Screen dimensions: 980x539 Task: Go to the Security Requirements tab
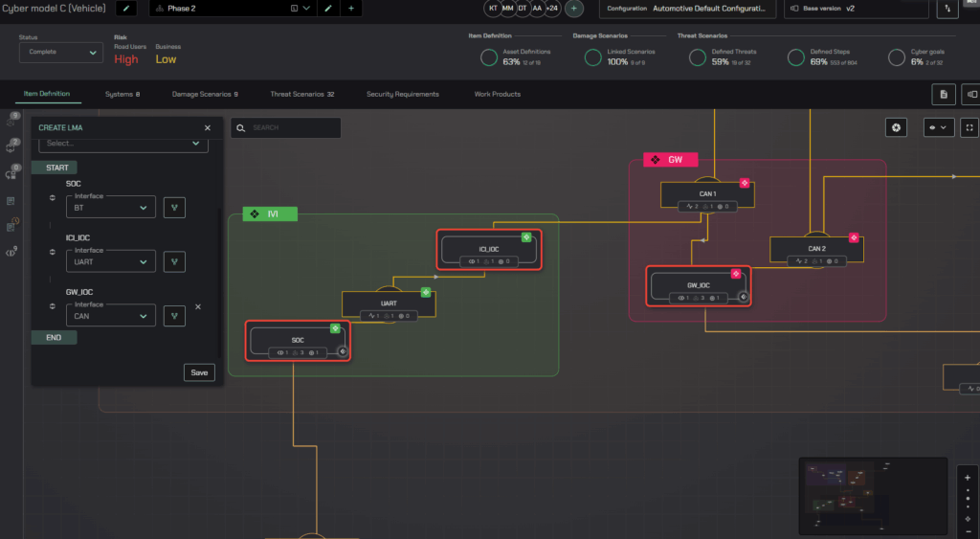(x=403, y=95)
